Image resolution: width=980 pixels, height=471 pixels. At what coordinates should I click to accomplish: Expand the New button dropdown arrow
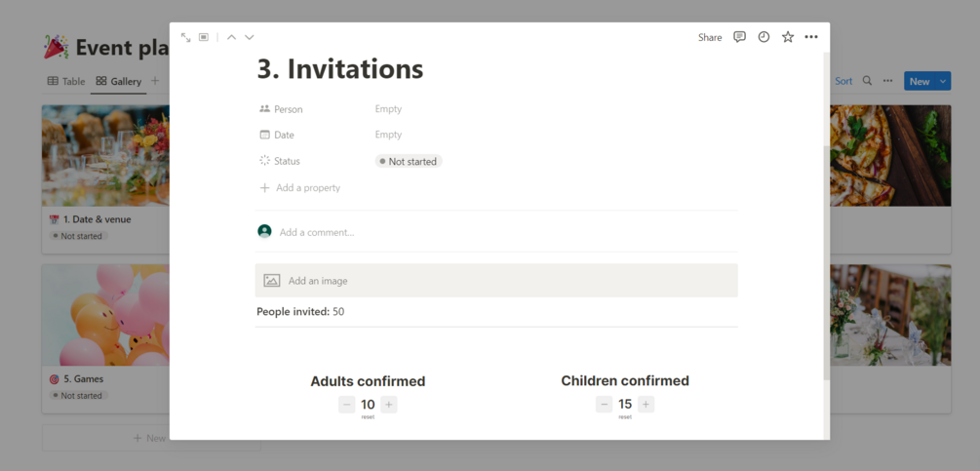click(943, 81)
